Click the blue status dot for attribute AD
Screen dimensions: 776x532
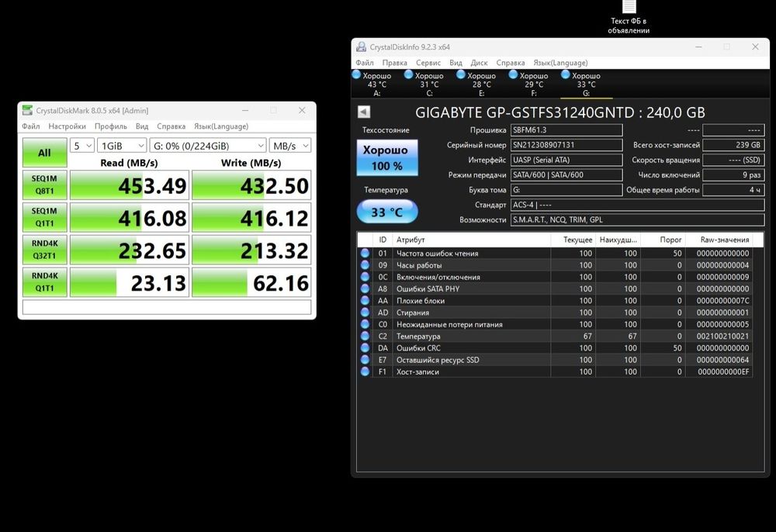365,313
